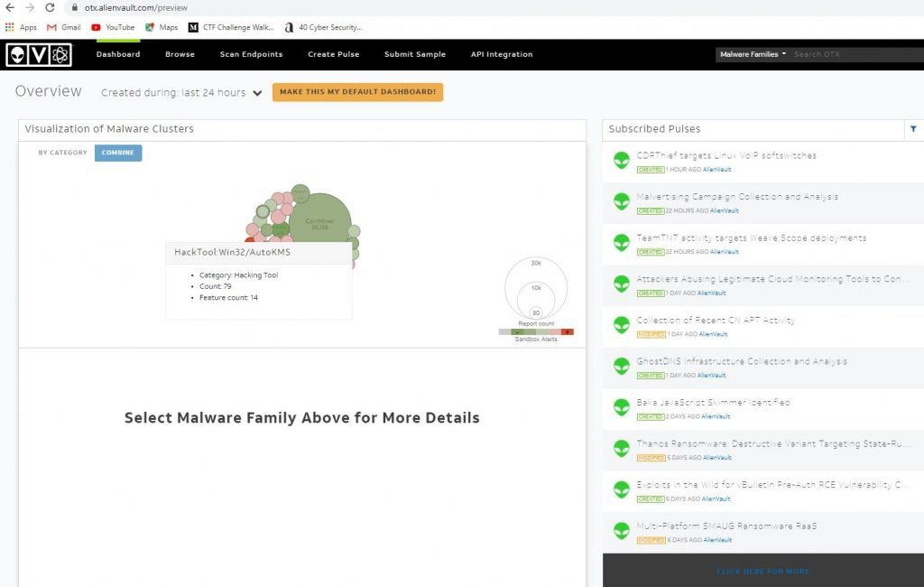Open TeamTNT activity targets Weave Scope pulse
The image size is (924, 587).
(x=752, y=238)
